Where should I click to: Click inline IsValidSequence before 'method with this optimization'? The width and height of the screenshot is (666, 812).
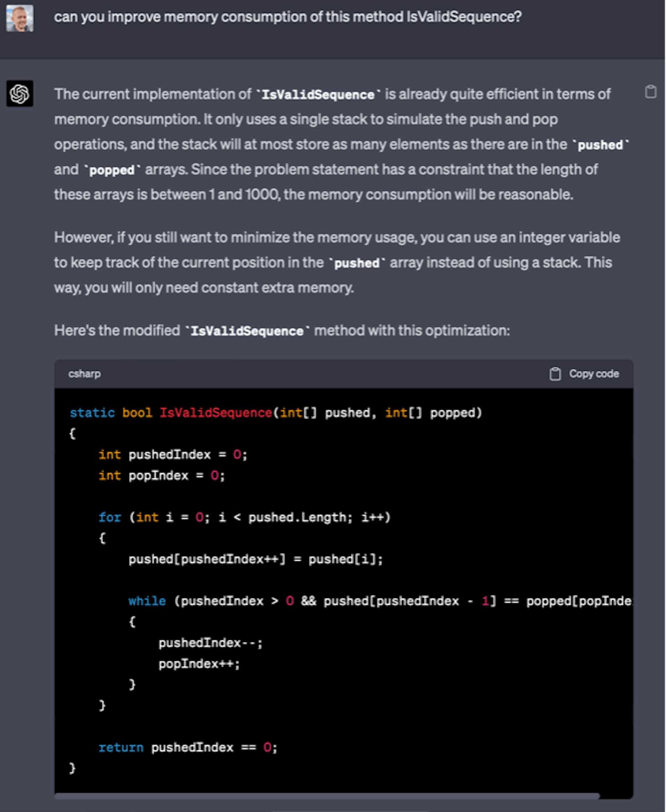tap(247, 331)
